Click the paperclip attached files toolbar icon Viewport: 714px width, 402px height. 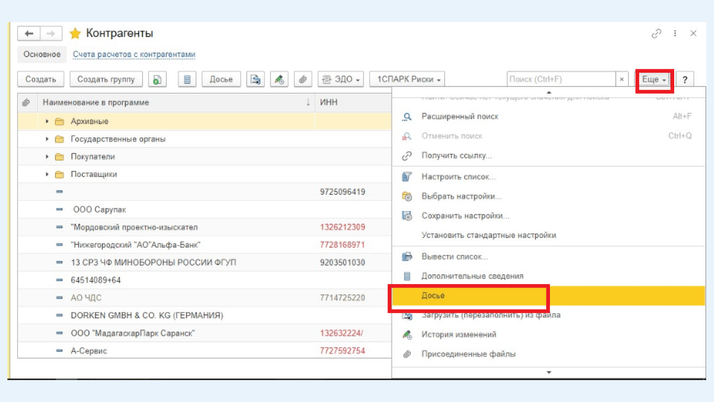303,79
